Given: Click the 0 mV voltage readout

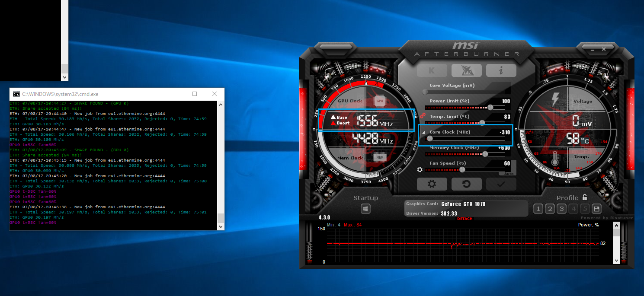Looking at the screenshot, I should [582, 121].
